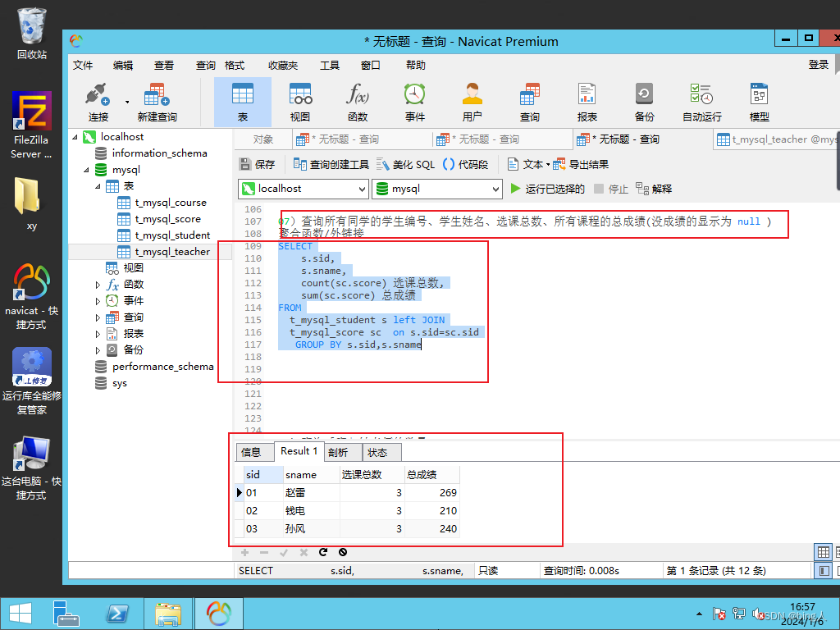Expand the 函数 tree node
This screenshot has width=840, height=630.
click(98, 285)
